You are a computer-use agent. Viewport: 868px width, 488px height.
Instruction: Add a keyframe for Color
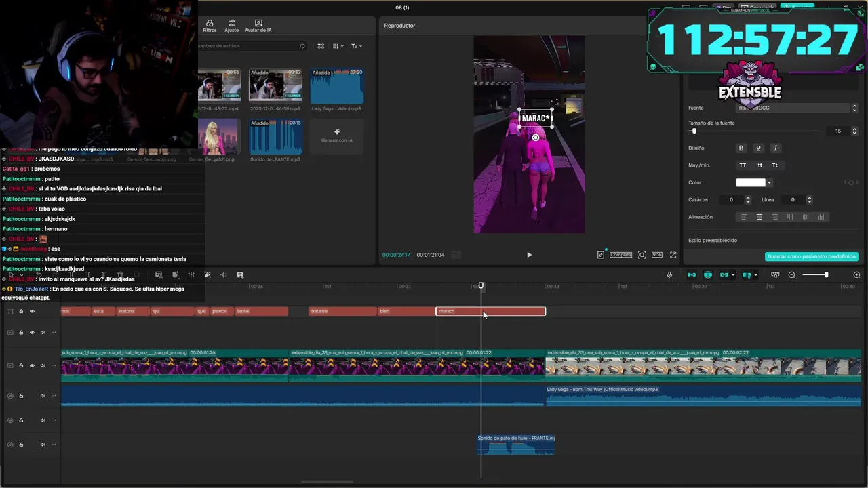pos(851,182)
